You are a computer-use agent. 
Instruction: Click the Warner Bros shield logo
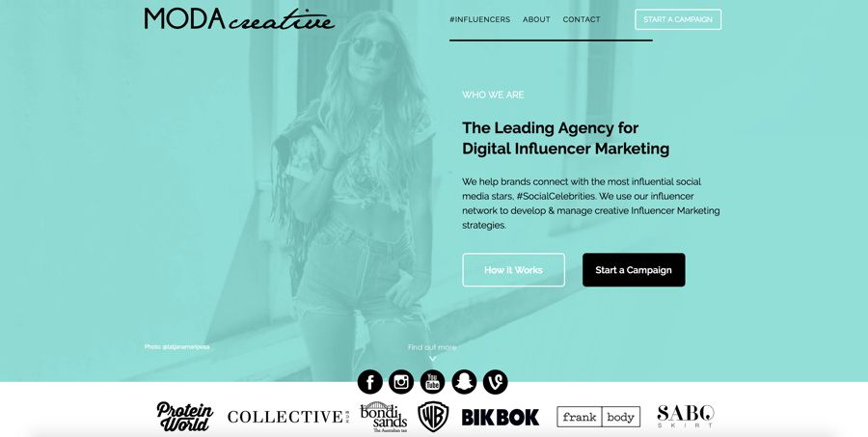[x=433, y=417]
